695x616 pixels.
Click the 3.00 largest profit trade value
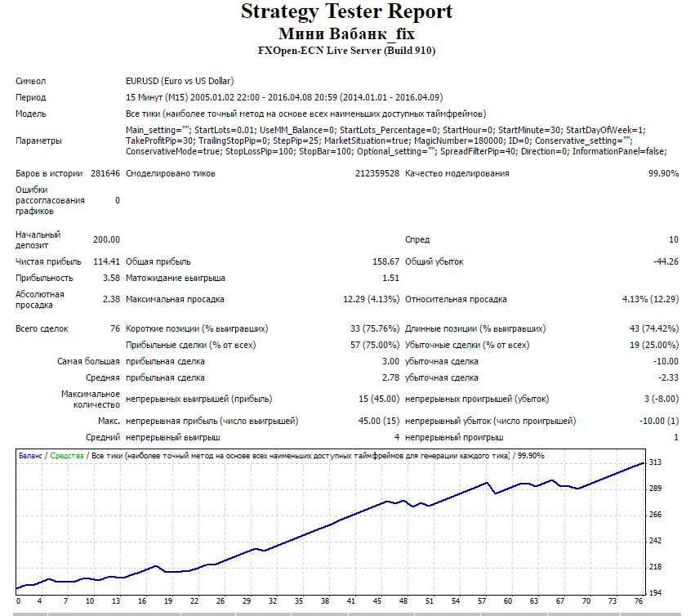click(390, 361)
